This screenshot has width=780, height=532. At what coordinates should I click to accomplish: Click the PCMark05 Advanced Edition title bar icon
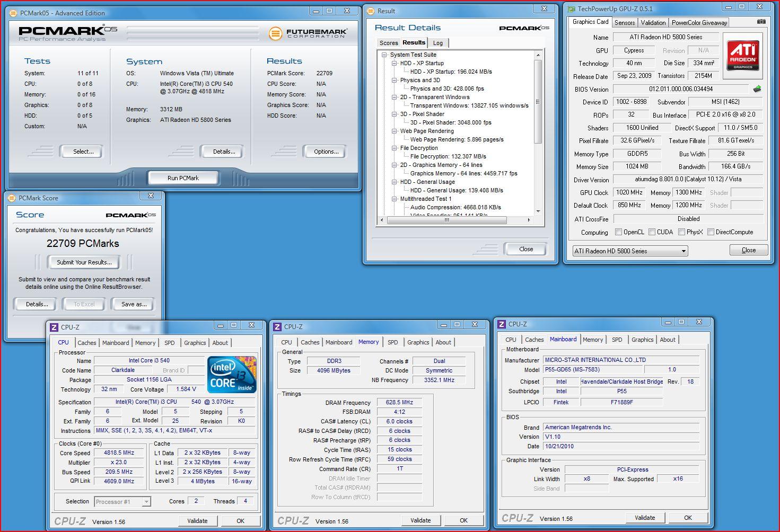[14, 13]
